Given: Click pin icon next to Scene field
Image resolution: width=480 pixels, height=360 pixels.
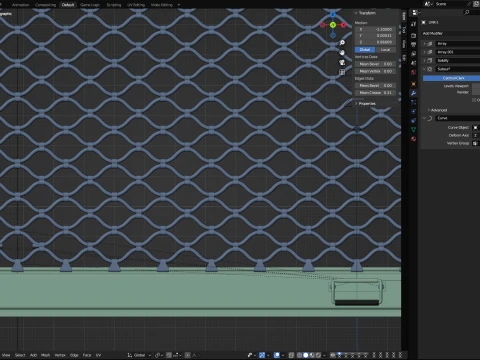Looking at the screenshot, I should [469, 4].
